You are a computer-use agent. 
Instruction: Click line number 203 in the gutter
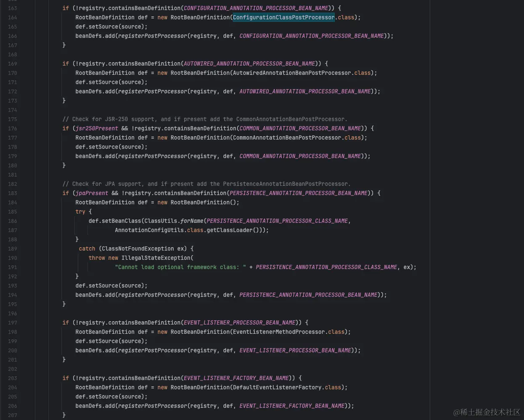click(12, 378)
